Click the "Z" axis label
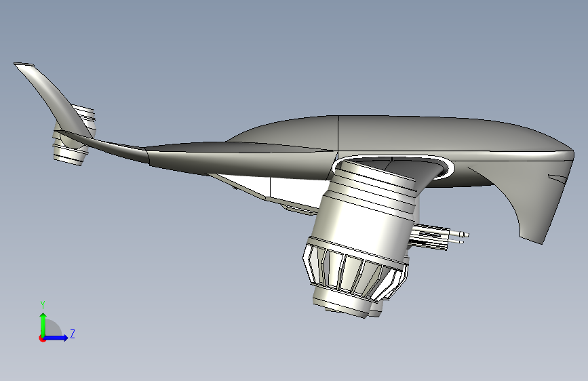This screenshot has width=588, height=381. pyautogui.click(x=73, y=334)
